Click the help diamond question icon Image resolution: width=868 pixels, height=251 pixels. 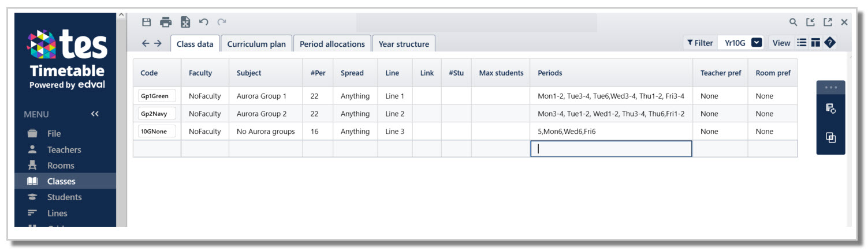(x=830, y=43)
